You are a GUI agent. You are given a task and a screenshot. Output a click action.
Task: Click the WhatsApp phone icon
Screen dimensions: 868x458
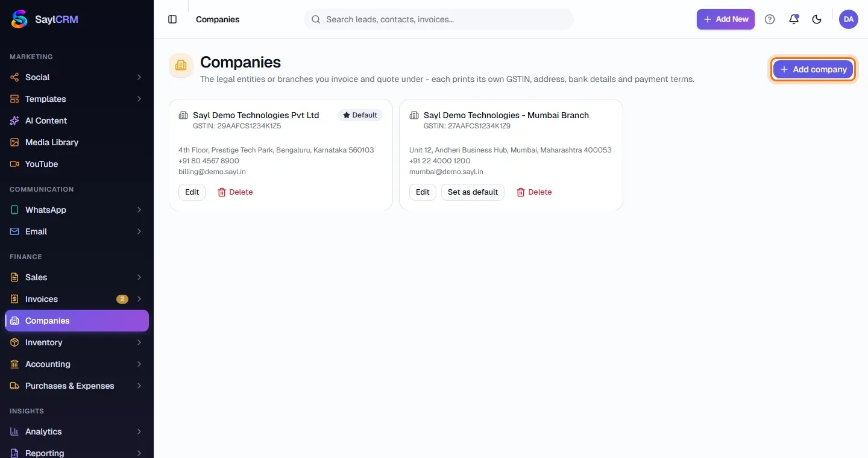pyautogui.click(x=14, y=210)
